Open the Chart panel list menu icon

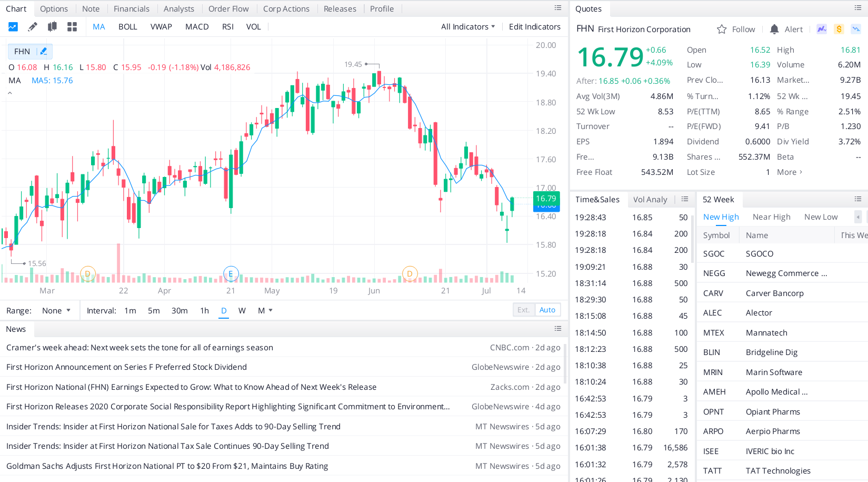558,8
